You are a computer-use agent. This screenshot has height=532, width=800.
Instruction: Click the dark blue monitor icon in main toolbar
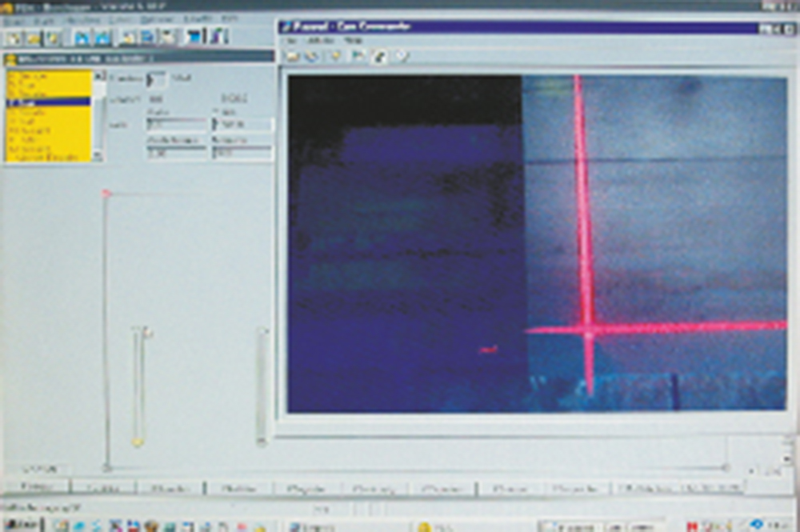coord(194,38)
